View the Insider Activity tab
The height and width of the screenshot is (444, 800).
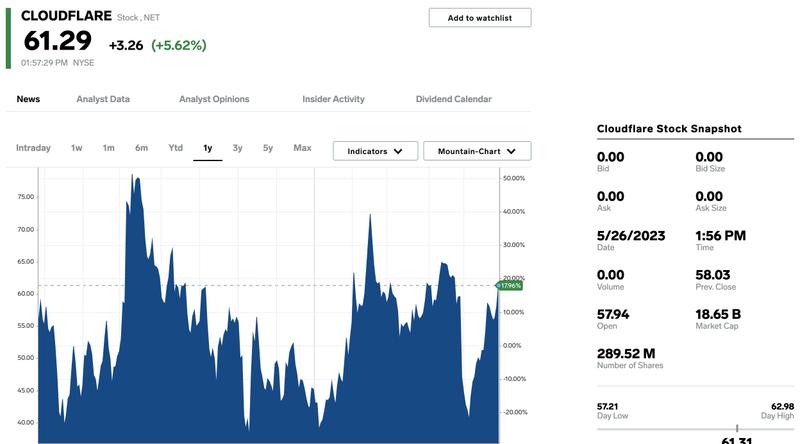(x=333, y=99)
